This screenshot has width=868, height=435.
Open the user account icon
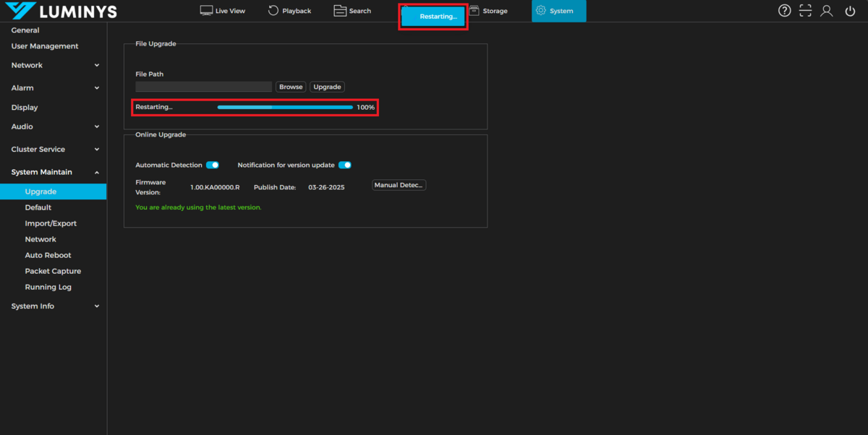[826, 11]
